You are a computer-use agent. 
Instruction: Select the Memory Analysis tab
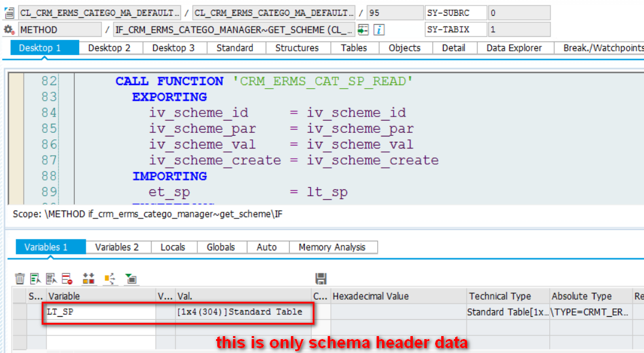point(333,247)
